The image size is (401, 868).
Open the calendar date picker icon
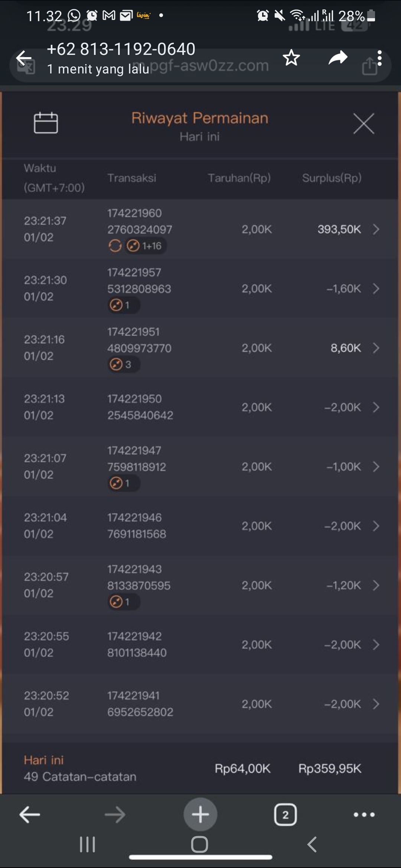[x=46, y=122]
